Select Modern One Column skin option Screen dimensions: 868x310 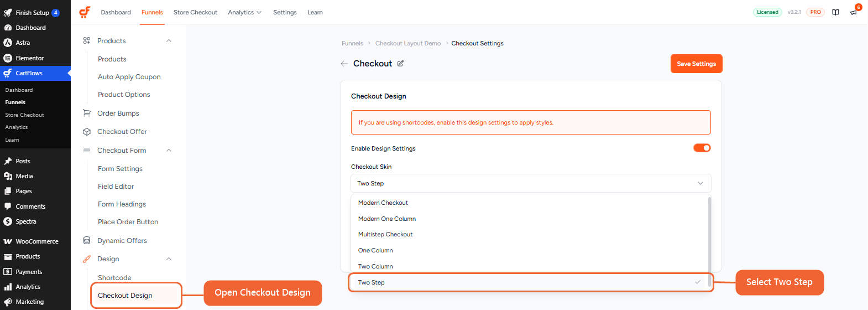coord(529,219)
